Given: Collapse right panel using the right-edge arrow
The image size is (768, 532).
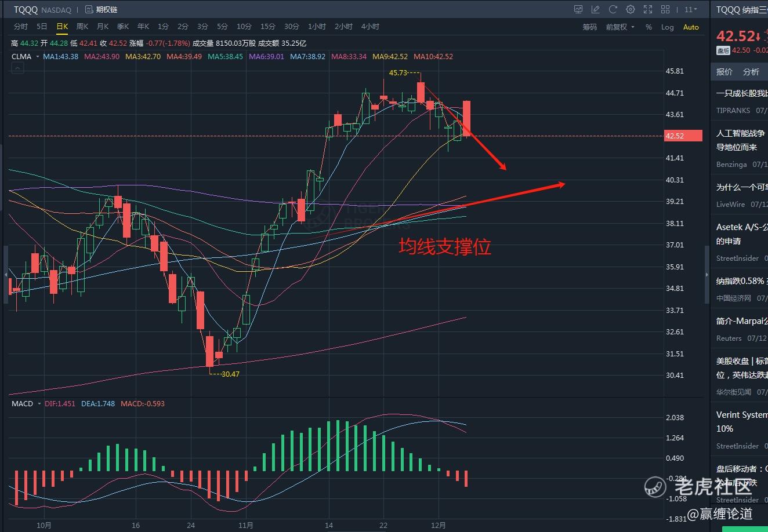Looking at the screenshot, I should click(x=707, y=274).
